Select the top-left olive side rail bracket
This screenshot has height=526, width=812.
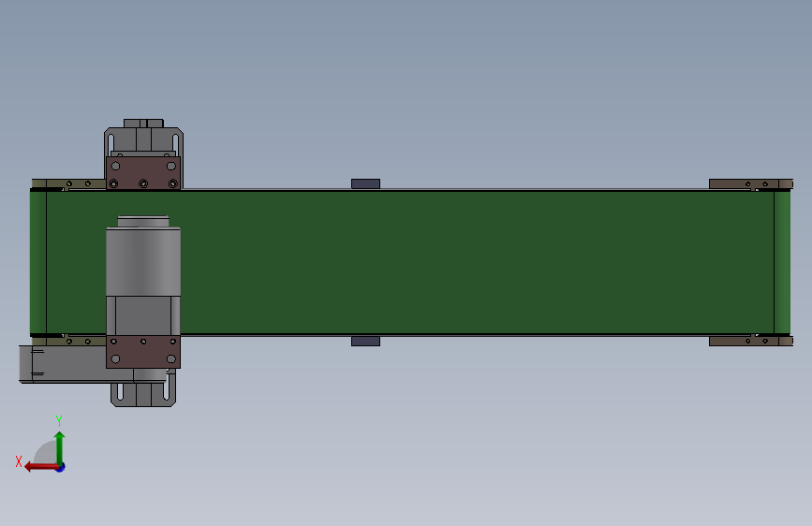(x=69, y=183)
